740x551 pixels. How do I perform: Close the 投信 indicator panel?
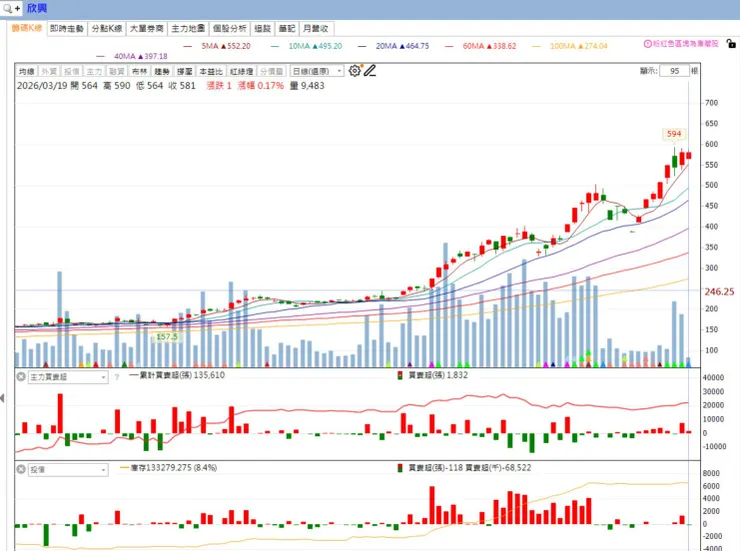[21, 469]
